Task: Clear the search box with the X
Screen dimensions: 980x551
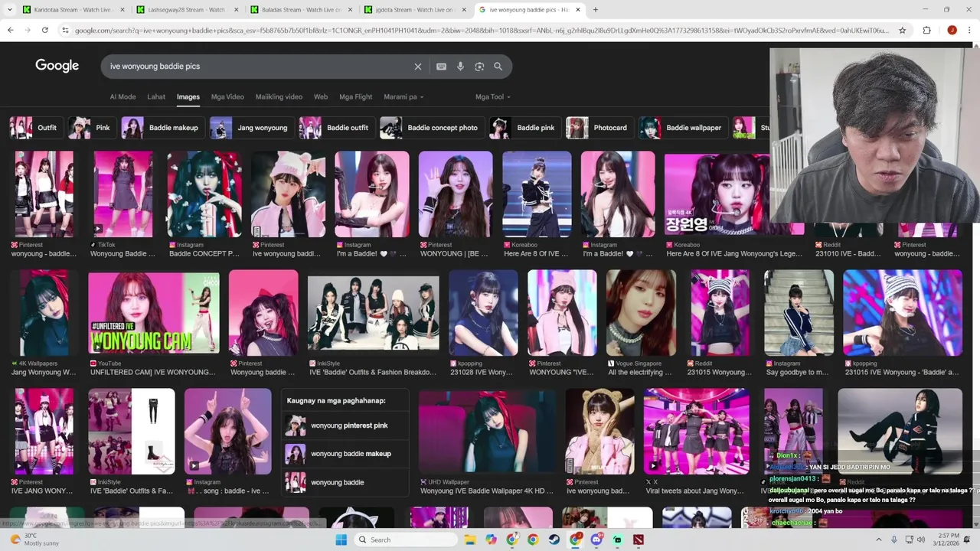Action: [418, 67]
